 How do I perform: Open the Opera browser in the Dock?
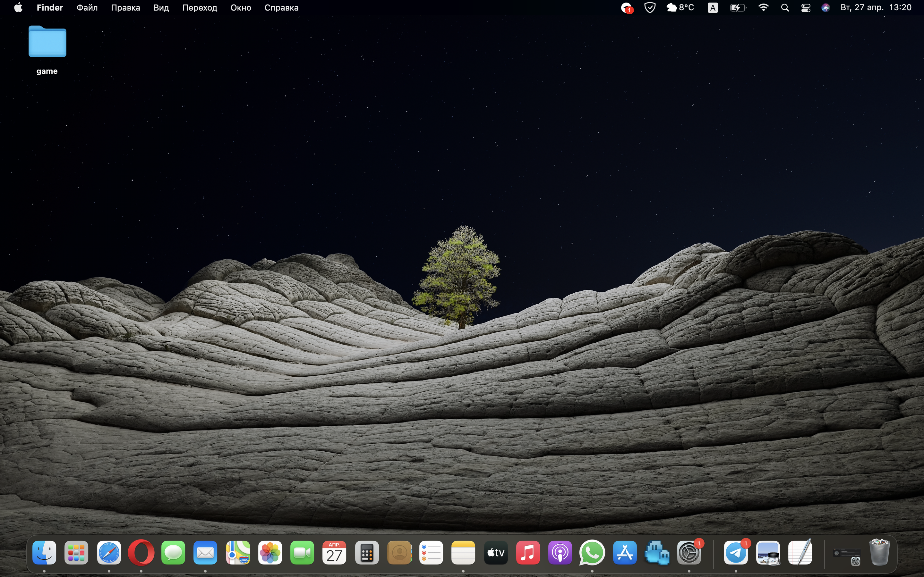coord(141,553)
